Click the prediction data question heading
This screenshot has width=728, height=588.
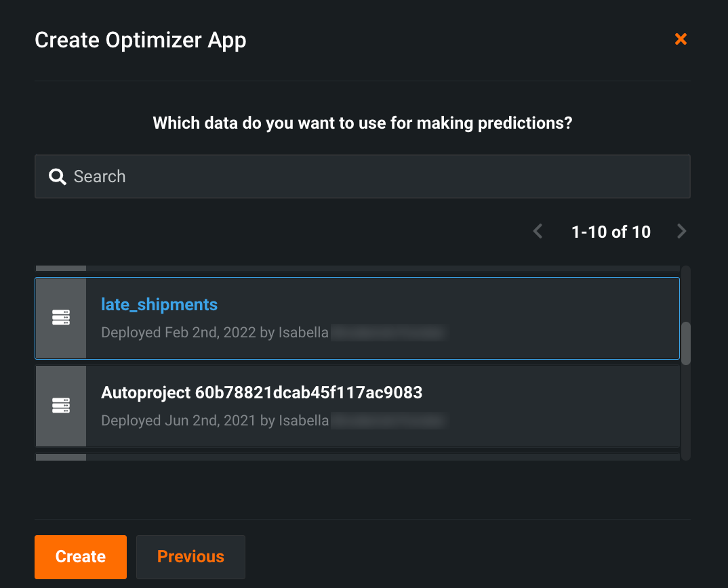click(x=363, y=123)
